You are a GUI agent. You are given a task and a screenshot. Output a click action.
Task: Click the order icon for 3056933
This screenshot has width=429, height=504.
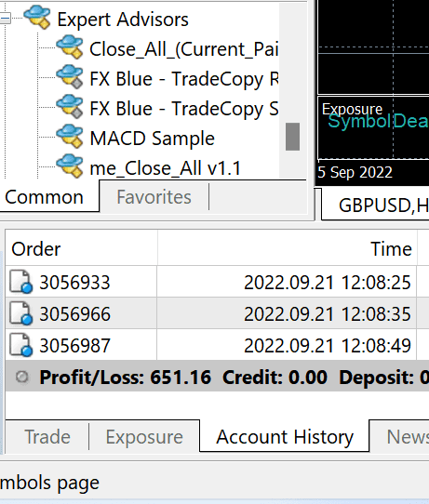[20, 282]
